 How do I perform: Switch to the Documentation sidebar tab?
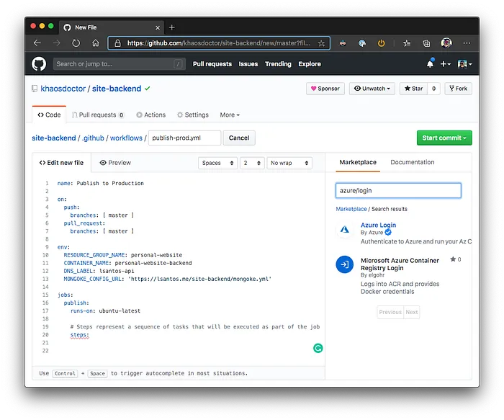pos(413,162)
